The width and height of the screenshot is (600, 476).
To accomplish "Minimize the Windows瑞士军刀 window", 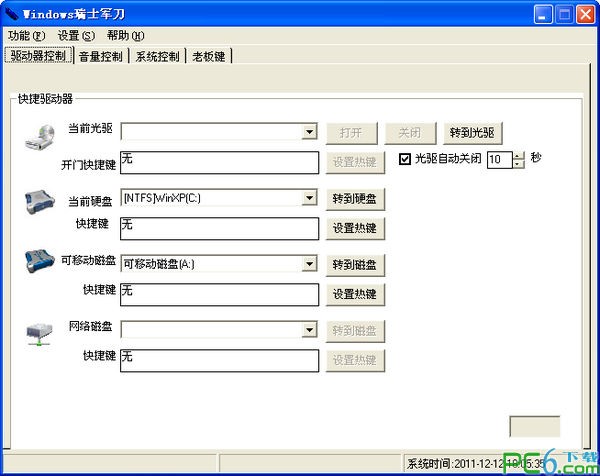I will pos(543,15).
